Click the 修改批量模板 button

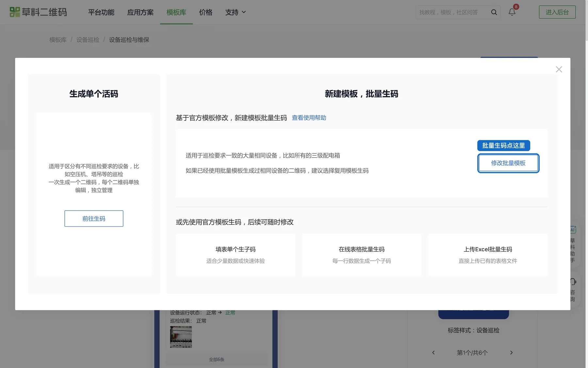(508, 163)
